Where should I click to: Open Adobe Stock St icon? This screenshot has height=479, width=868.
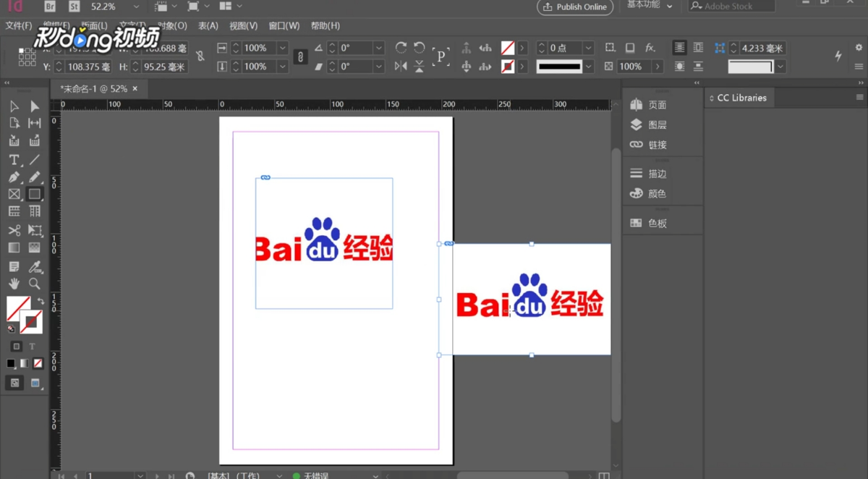tap(75, 7)
